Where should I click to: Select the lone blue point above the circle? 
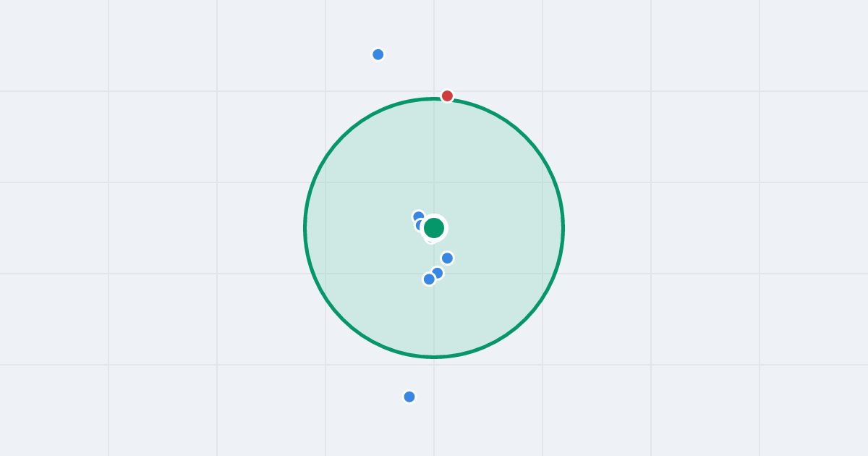point(378,54)
